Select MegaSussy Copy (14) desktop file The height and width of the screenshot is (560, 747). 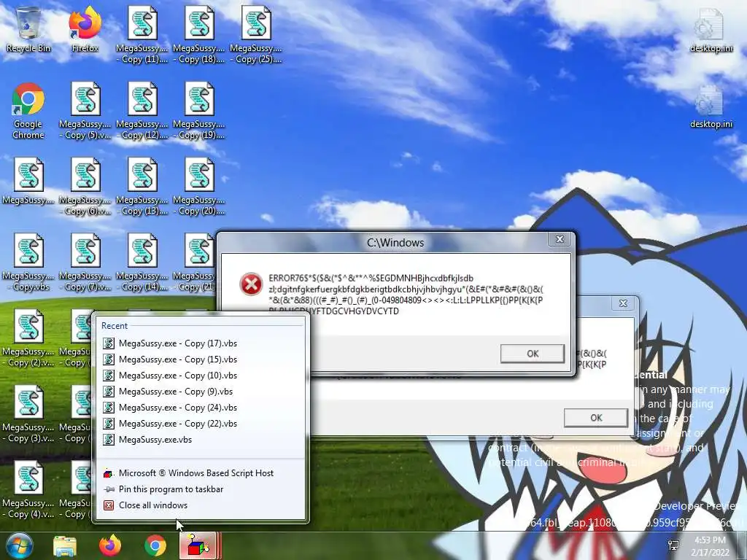[x=142, y=262]
